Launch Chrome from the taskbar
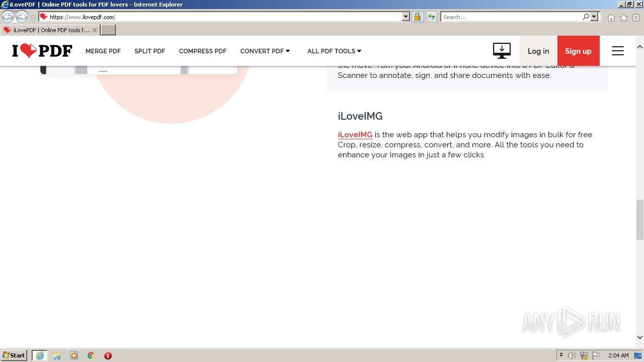Screen dimensions: 644x362 (91, 355)
